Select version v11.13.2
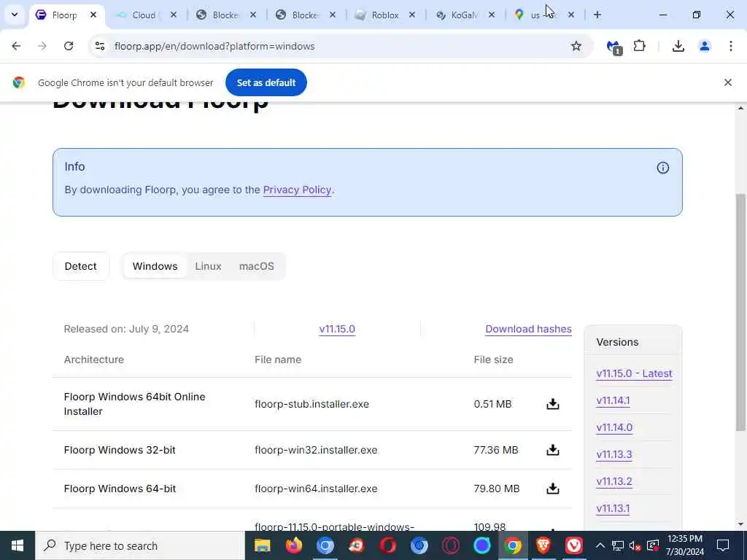Viewport: 747px width, 560px height. tap(614, 481)
